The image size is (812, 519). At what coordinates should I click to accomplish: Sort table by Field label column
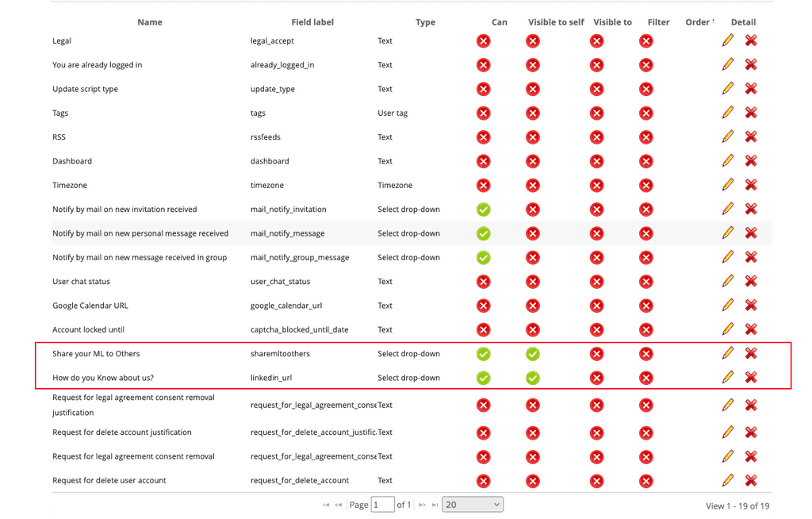coord(312,21)
